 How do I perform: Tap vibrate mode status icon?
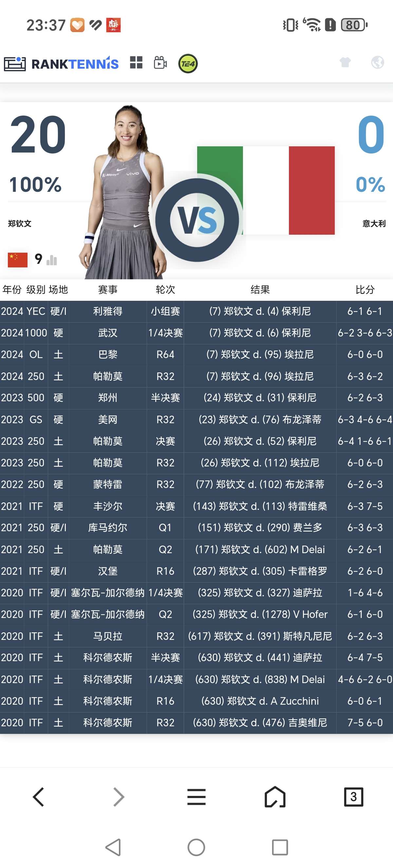pos(290,25)
